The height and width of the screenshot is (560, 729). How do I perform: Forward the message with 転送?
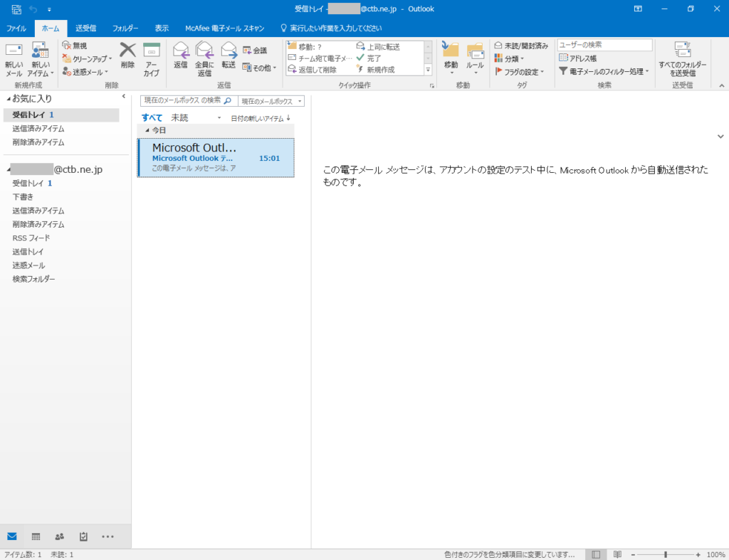(229, 56)
